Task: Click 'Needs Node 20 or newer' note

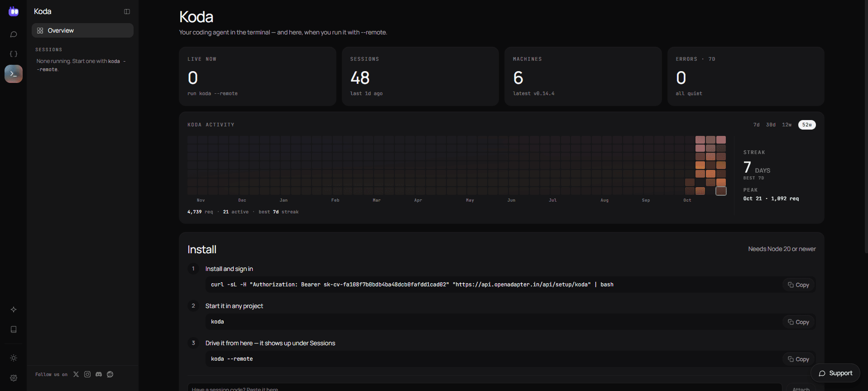Action: tap(782, 249)
